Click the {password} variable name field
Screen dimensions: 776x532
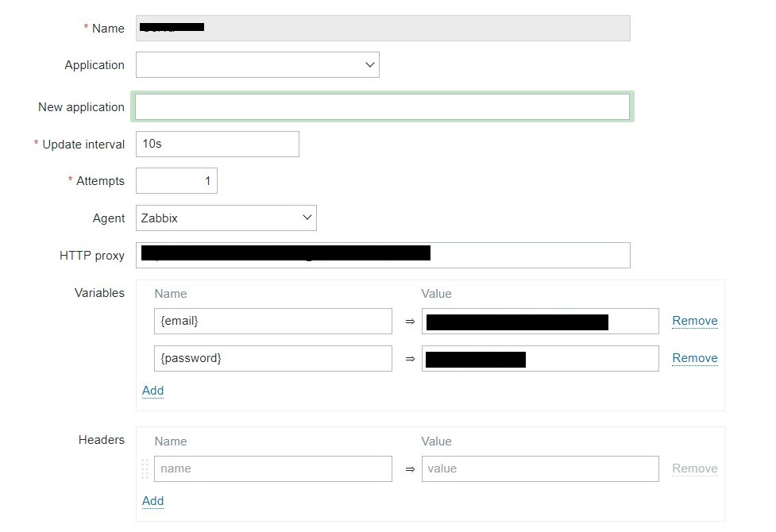pyautogui.click(x=272, y=358)
